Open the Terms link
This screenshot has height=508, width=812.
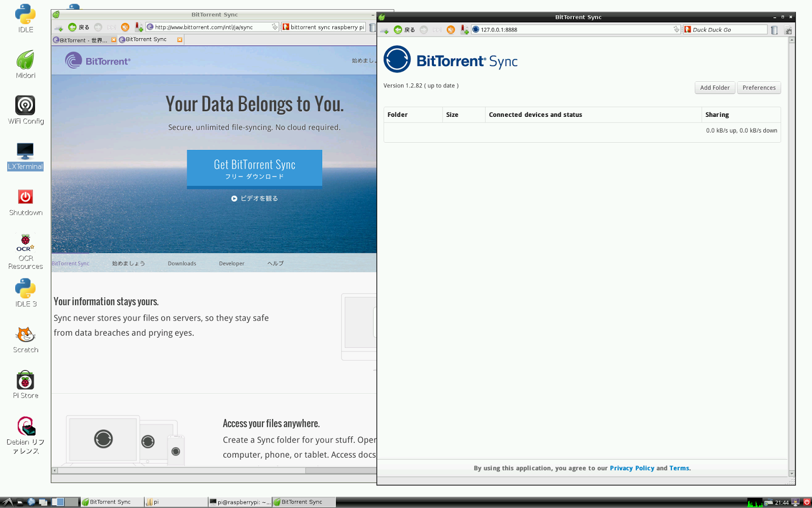coord(680,468)
